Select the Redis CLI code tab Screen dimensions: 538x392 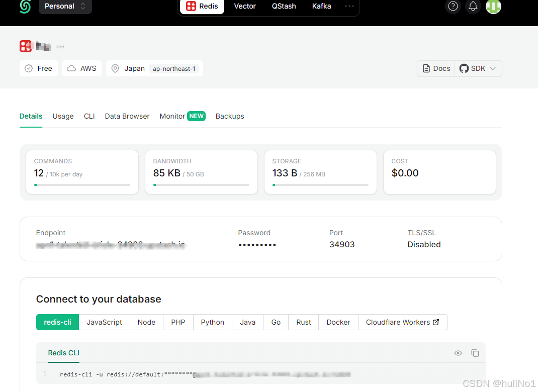[x=63, y=353]
